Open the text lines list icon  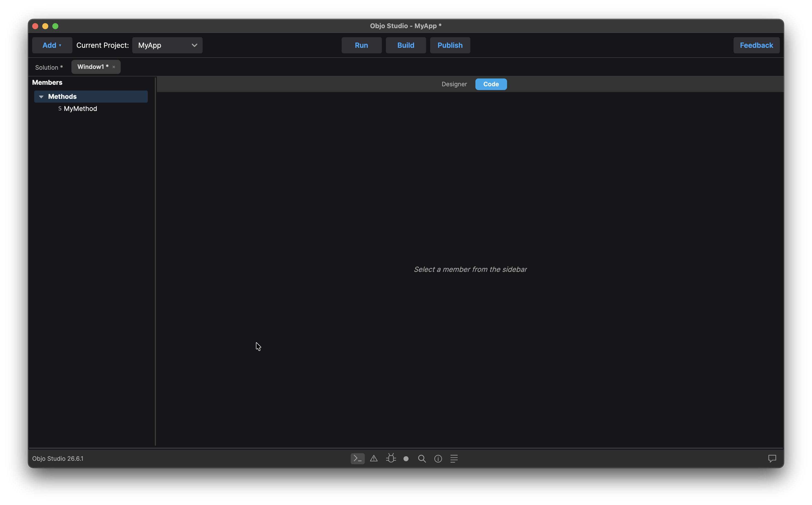click(x=454, y=458)
